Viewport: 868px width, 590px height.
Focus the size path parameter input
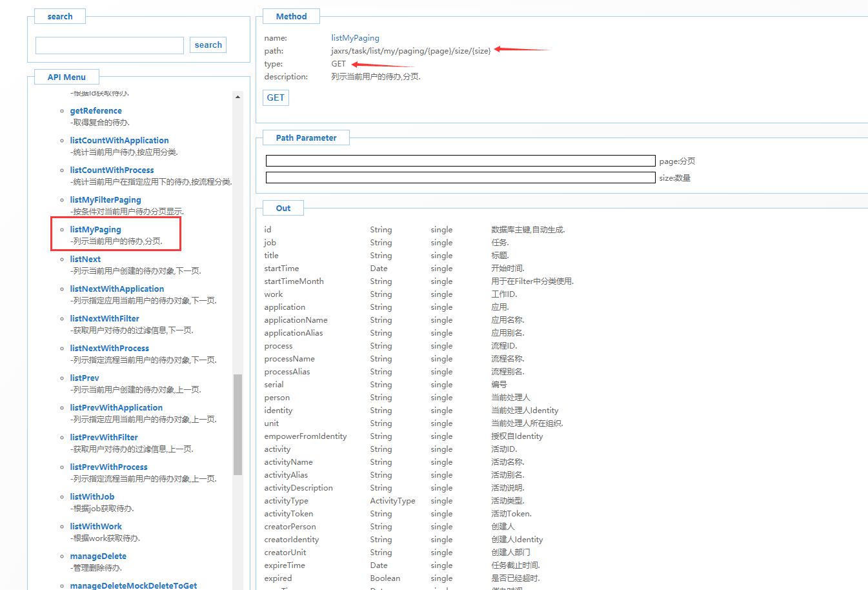click(460, 178)
